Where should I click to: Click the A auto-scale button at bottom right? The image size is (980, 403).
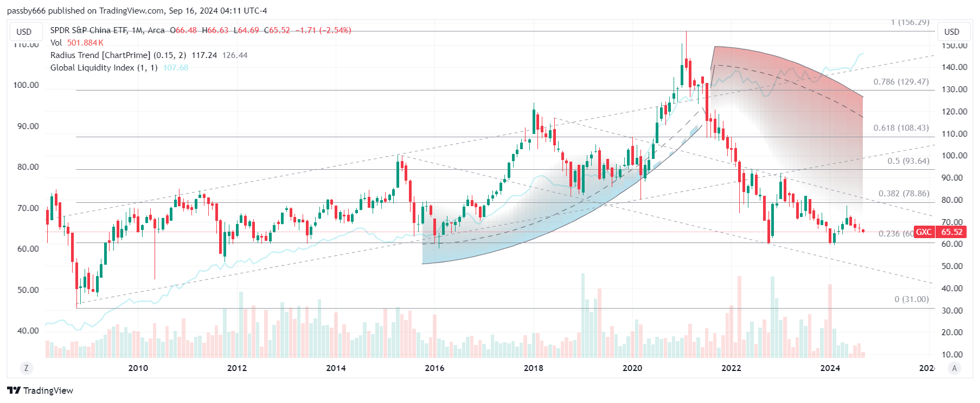955,368
